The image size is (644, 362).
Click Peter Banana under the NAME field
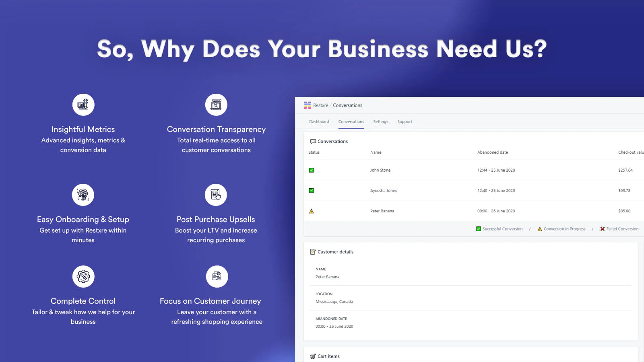click(x=327, y=277)
